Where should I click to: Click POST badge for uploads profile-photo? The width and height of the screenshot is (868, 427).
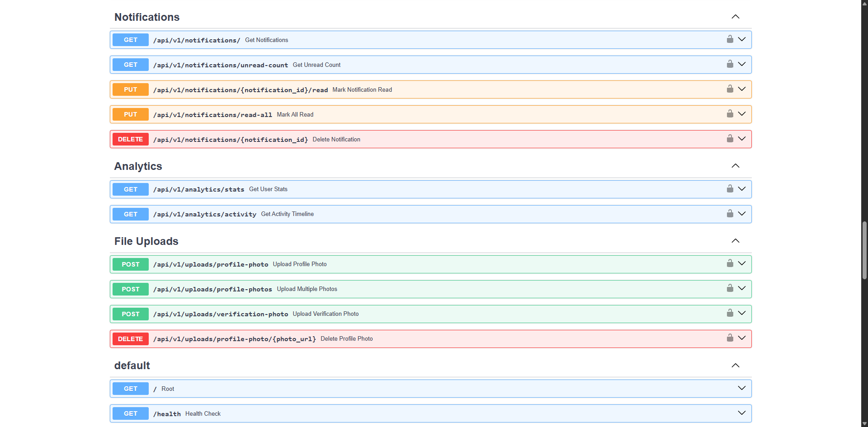[x=131, y=264]
